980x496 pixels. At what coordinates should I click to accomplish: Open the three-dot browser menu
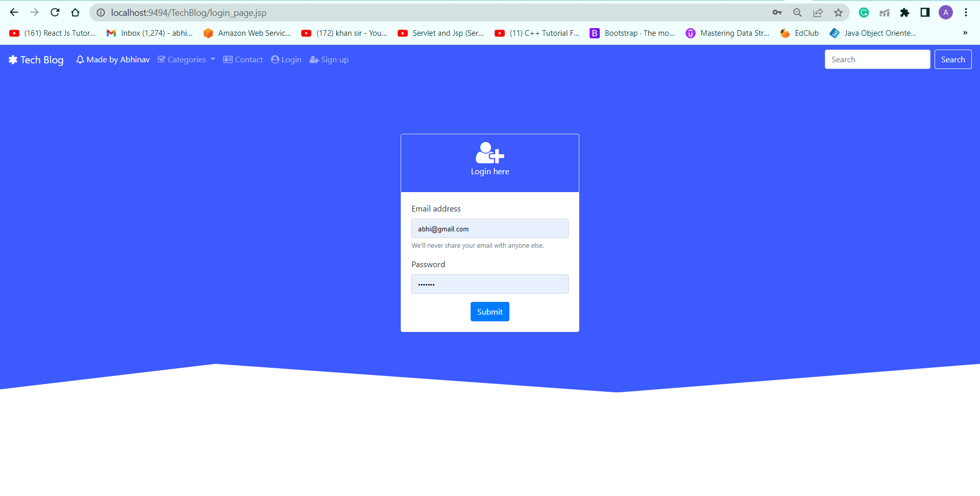966,12
